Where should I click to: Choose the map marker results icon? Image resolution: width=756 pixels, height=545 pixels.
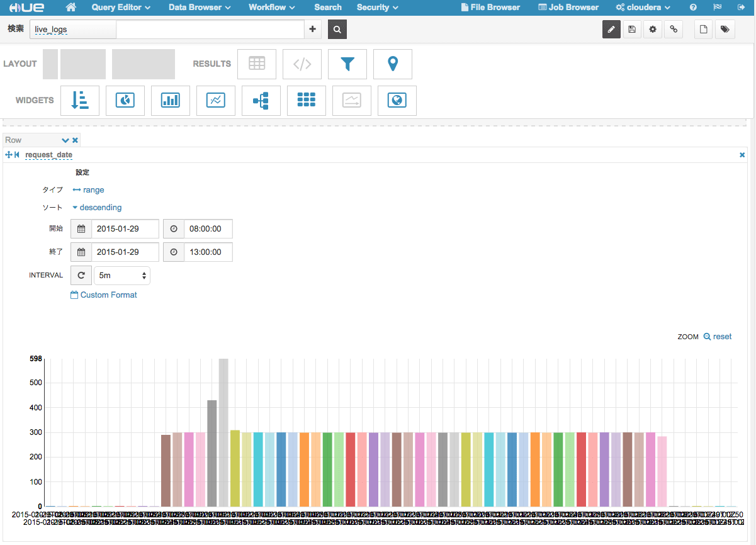[x=393, y=64]
